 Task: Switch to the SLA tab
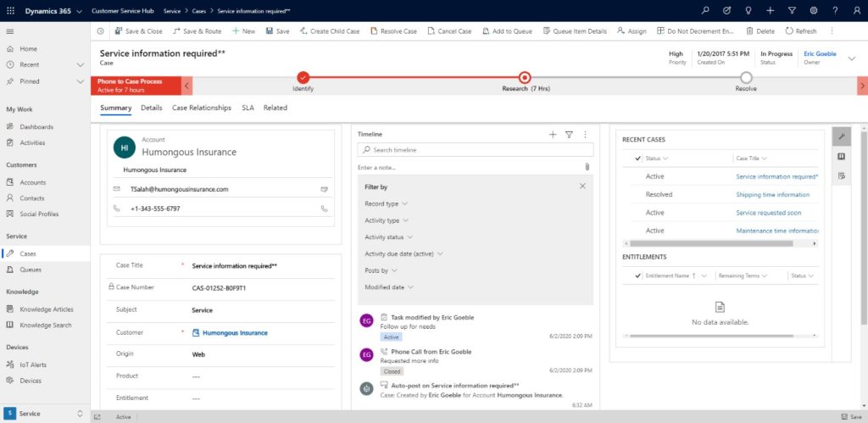point(248,108)
